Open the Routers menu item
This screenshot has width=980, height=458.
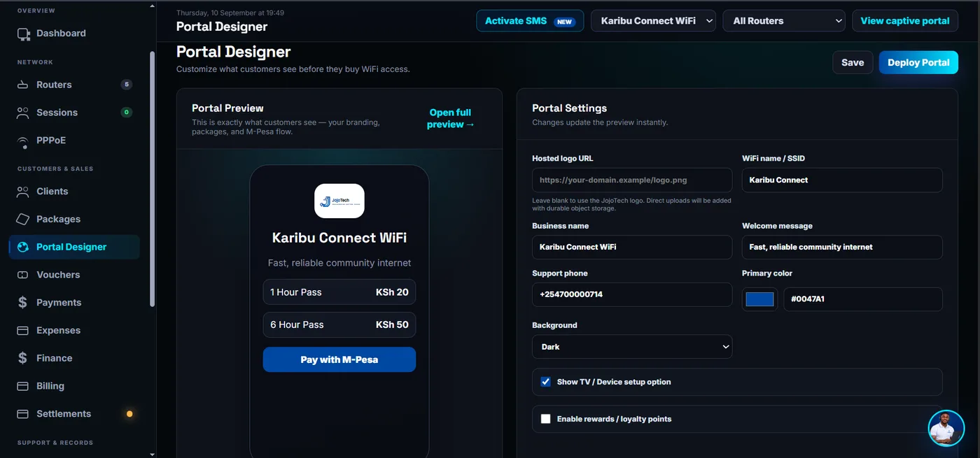tap(74, 85)
